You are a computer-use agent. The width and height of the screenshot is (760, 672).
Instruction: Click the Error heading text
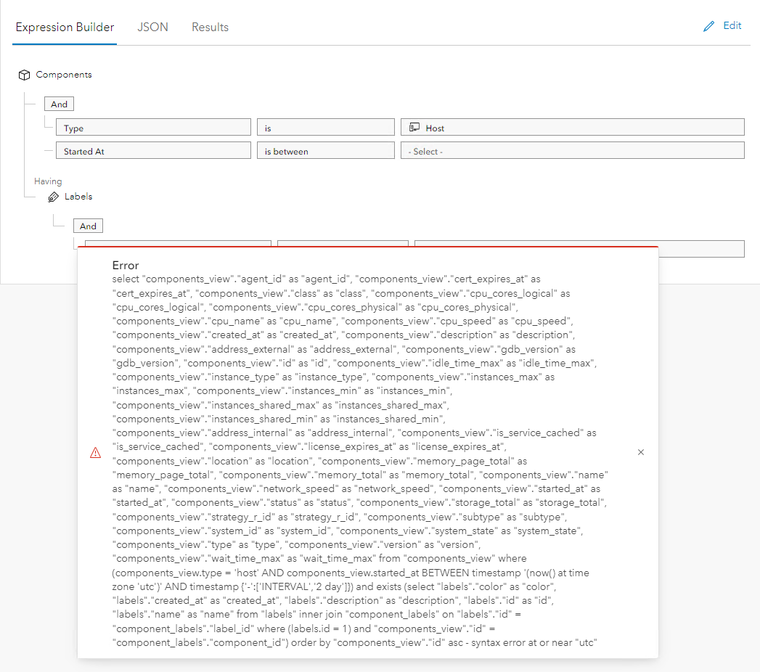click(126, 265)
